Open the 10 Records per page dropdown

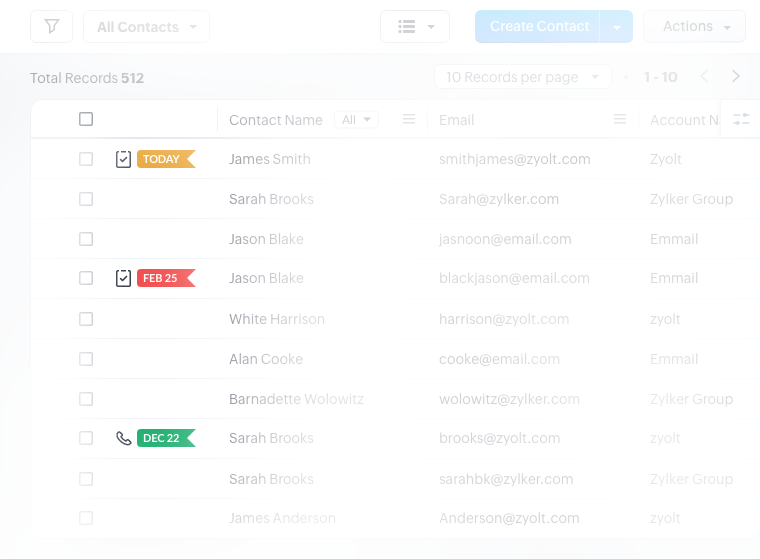[x=522, y=77]
